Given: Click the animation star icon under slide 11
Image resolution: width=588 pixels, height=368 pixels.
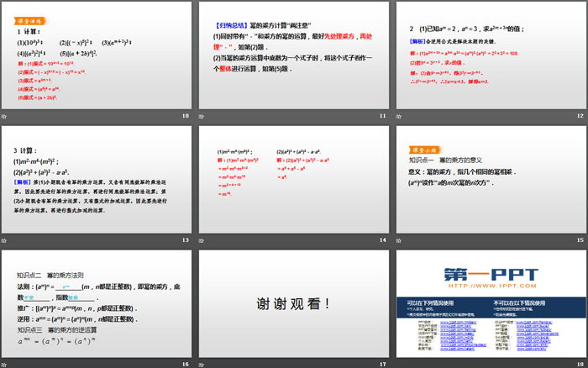Looking at the screenshot, I should [x=202, y=115].
